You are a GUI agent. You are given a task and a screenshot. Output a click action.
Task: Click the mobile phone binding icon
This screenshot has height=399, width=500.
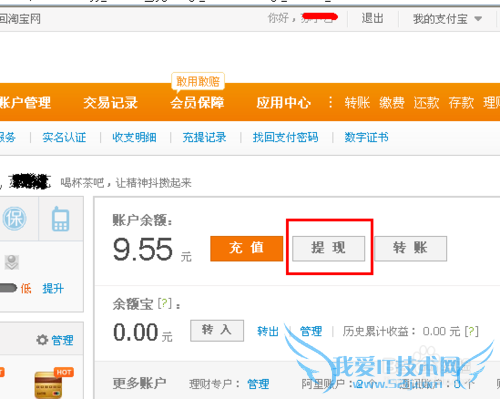click(x=60, y=219)
